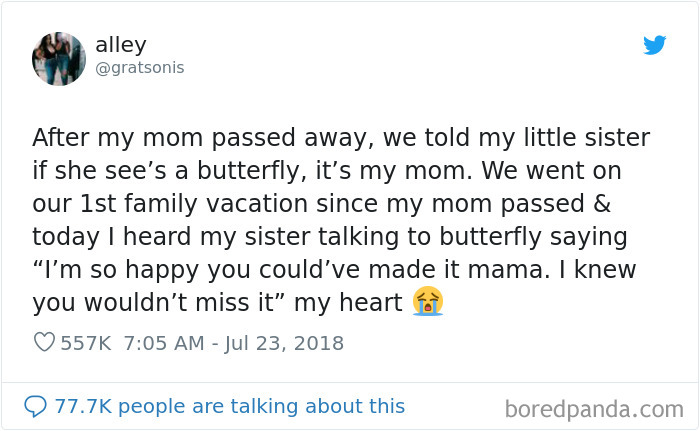700x431 pixels.
Task: Click the blue Twitter bird logo
Action: coord(654,45)
